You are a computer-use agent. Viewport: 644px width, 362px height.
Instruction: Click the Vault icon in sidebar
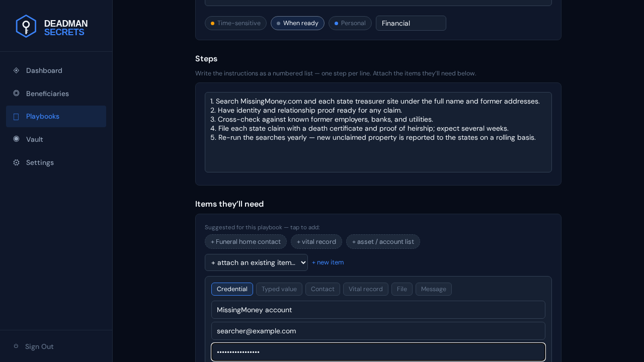16,139
